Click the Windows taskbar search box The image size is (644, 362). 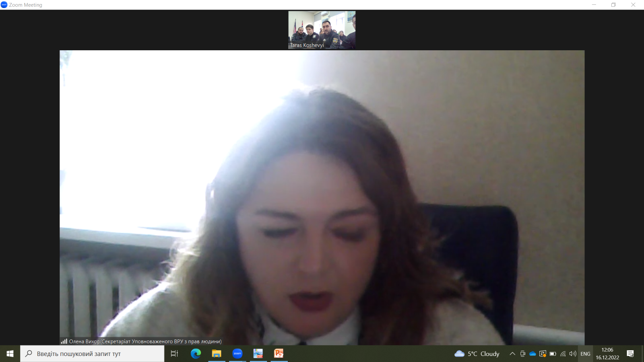pyautogui.click(x=92, y=354)
